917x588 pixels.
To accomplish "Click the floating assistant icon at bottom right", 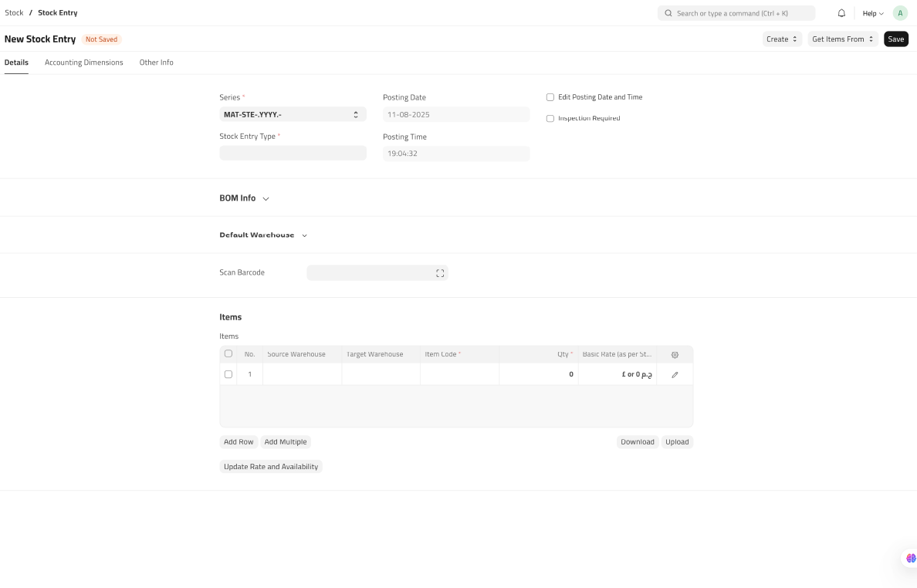I will tap(911, 558).
